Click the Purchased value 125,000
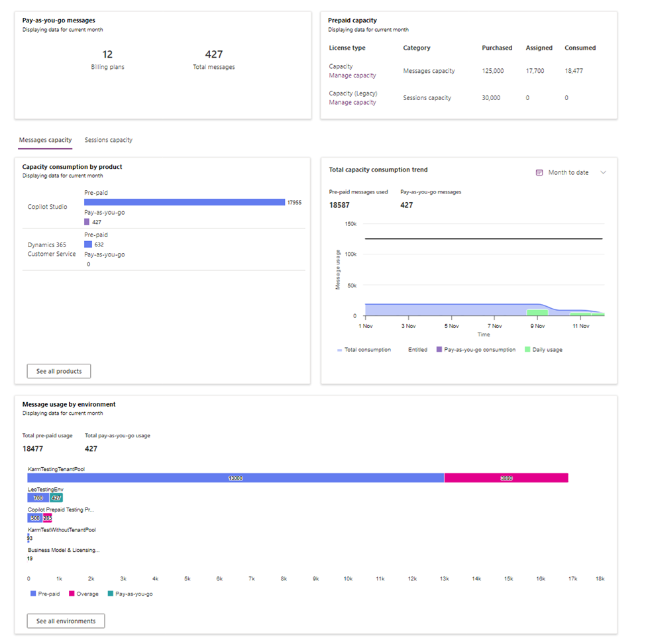The width and height of the screenshot is (646, 644). coord(493,71)
